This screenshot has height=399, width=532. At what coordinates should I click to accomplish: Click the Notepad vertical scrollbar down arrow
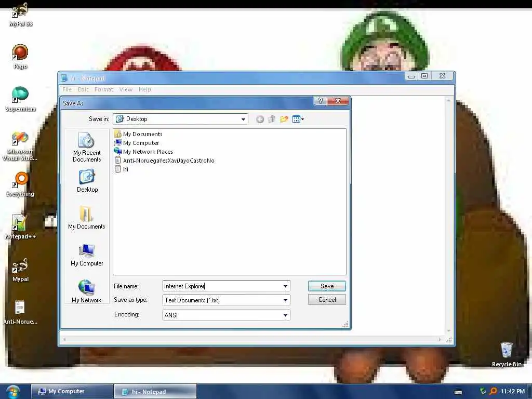pos(448,330)
